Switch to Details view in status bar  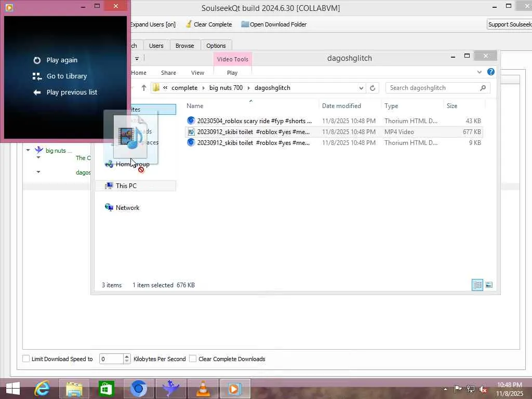tap(477, 285)
